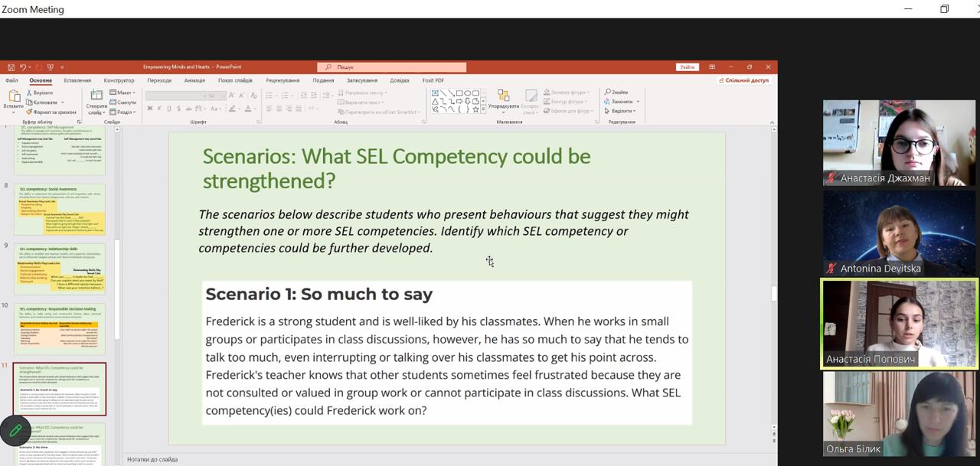The height and width of the screenshot is (466, 980).
Task: Click the Пошук search field
Action: 391,67
